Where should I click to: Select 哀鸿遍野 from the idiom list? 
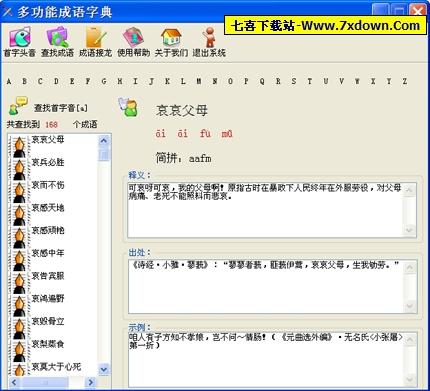(x=48, y=298)
